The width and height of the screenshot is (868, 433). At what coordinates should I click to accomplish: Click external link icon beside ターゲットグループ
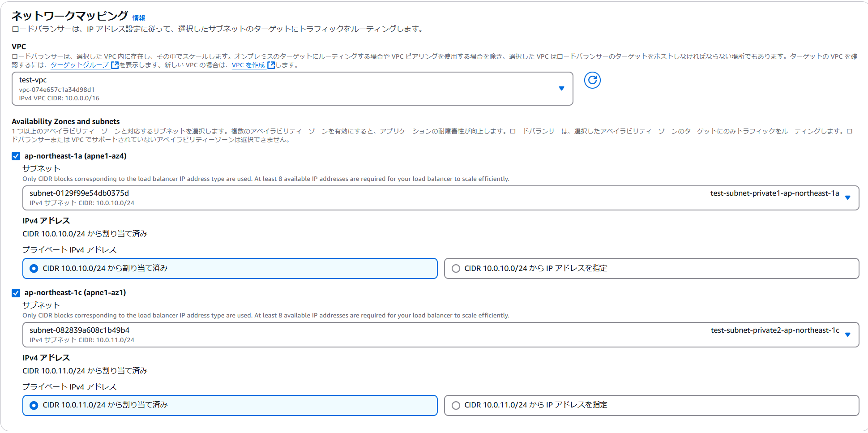coord(115,65)
